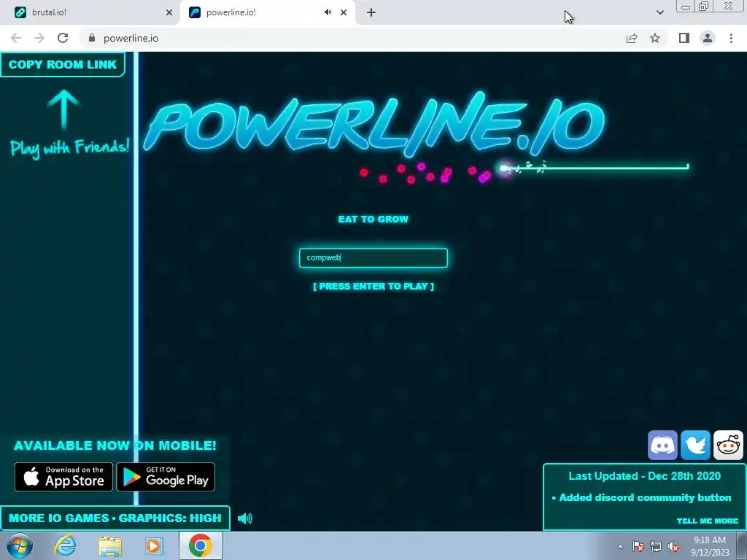Click Available Now on Mobile! heading
Viewport: 747px width, 560px height.
pyautogui.click(x=115, y=446)
